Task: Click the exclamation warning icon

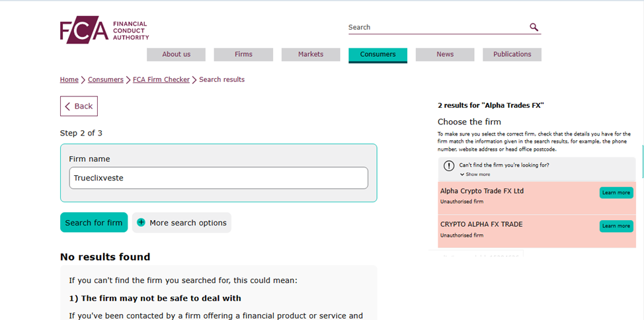Action: click(449, 166)
